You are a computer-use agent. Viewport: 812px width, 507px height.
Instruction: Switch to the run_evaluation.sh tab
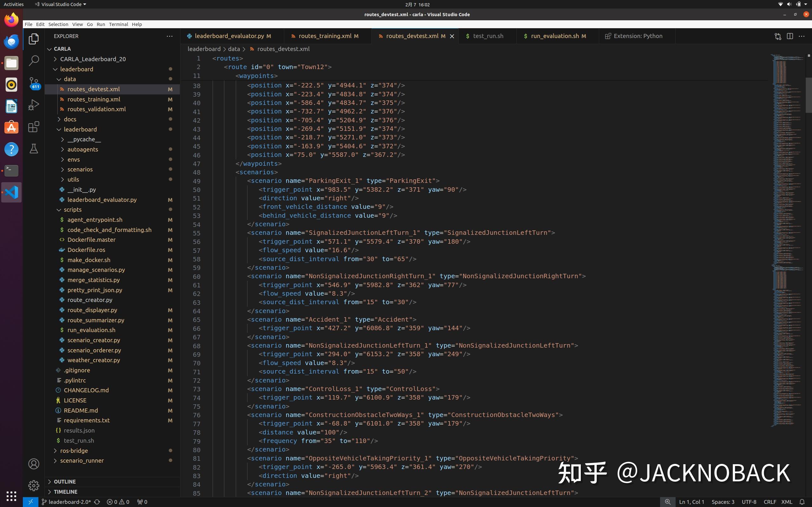(555, 36)
